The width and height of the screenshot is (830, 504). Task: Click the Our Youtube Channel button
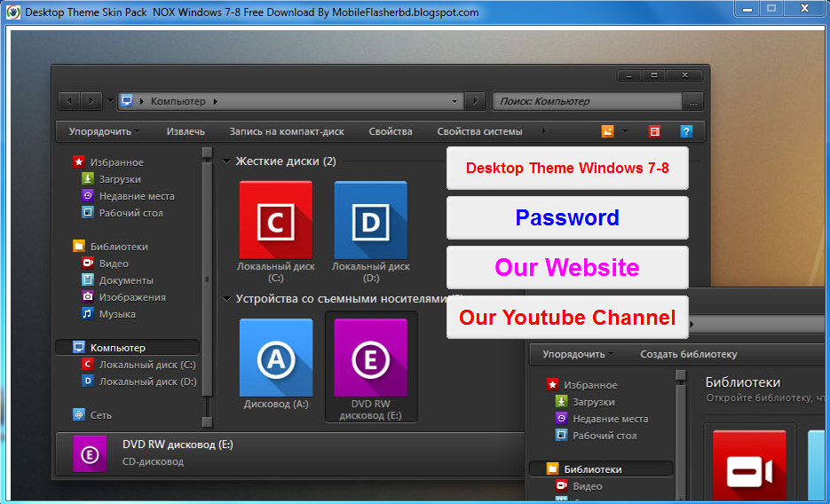[x=567, y=318]
